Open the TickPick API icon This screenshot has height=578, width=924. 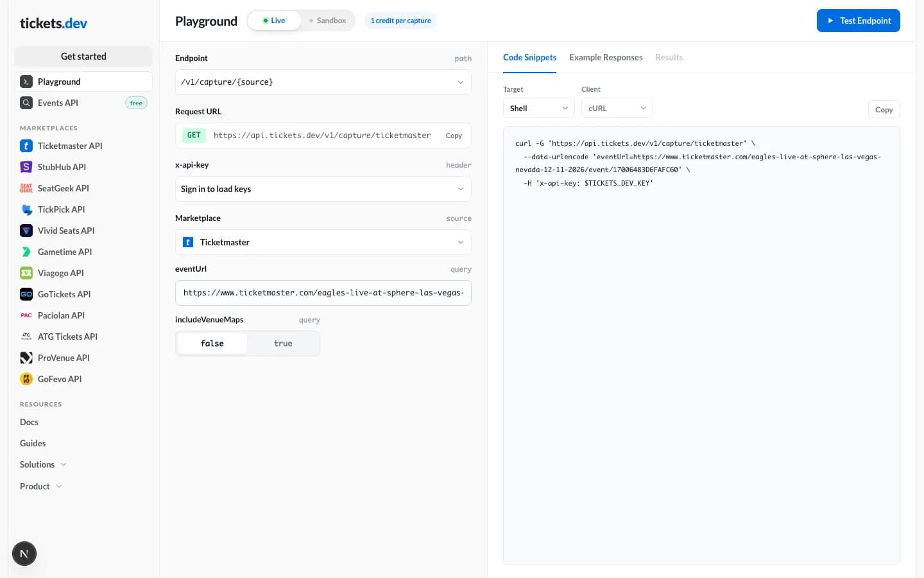coord(26,209)
